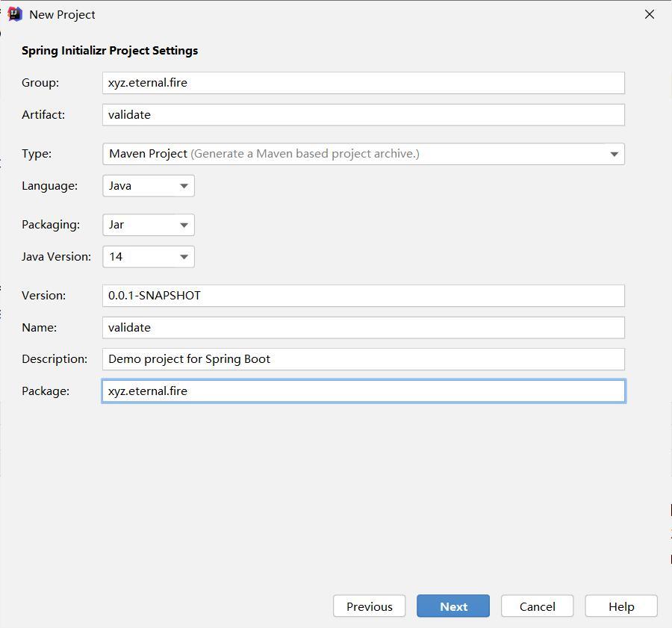Image resolution: width=672 pixels, height=628 pixels.
Task: Click the 'Package:' label
Action: coord(46,391)
